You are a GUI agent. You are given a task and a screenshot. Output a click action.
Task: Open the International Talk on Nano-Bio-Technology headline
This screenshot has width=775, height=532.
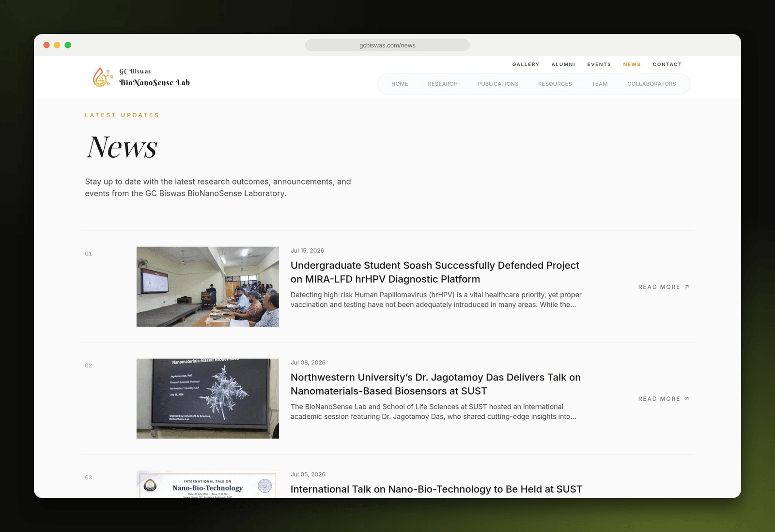[x=436, y=489]
